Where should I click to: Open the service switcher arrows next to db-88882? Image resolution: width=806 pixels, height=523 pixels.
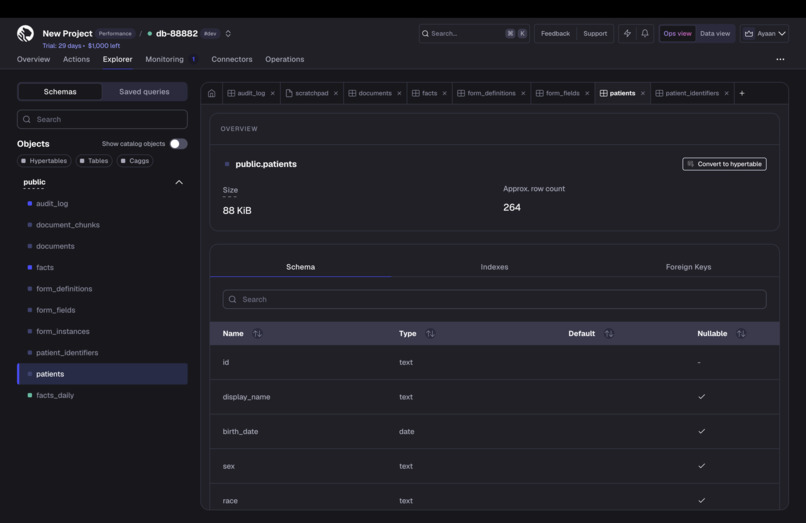[228, 33]
